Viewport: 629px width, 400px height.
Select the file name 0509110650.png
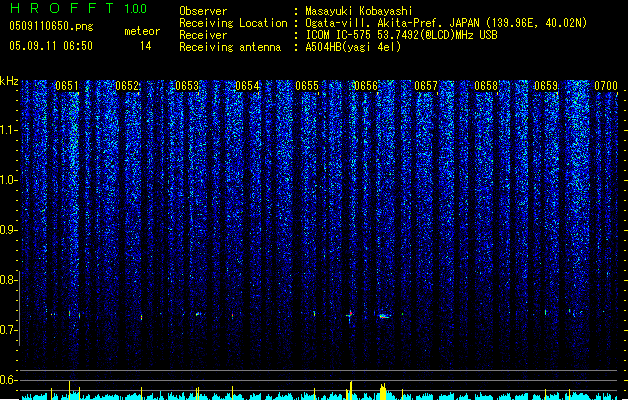tap(51, 26)
